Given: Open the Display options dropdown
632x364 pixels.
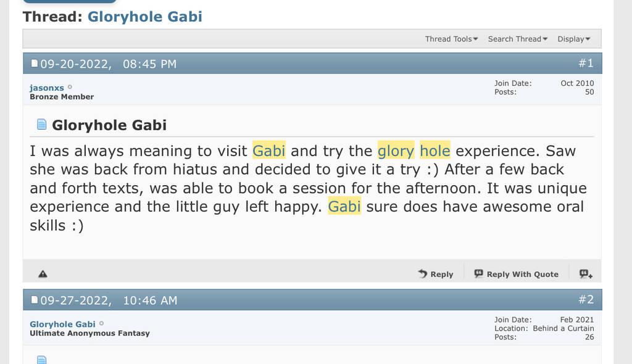Looking at the screenshot, I should [574, 39].
